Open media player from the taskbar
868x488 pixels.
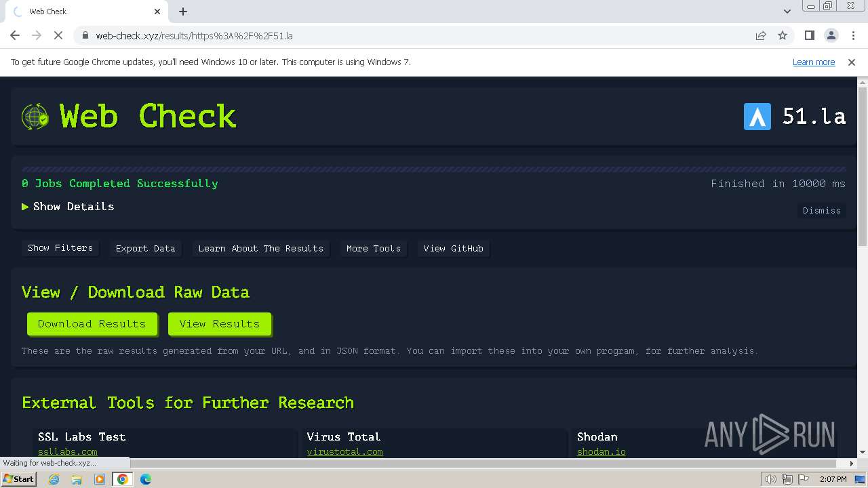[100, 479]
